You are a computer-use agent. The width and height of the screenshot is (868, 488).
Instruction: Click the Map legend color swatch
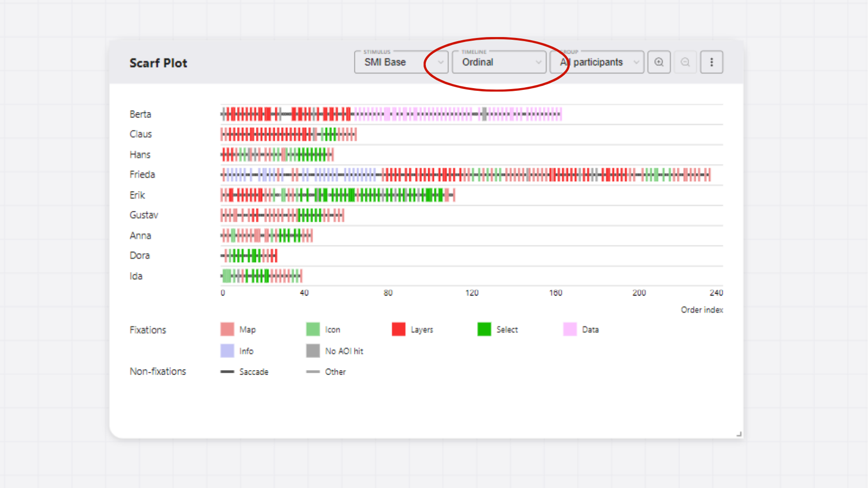[227, 329]
